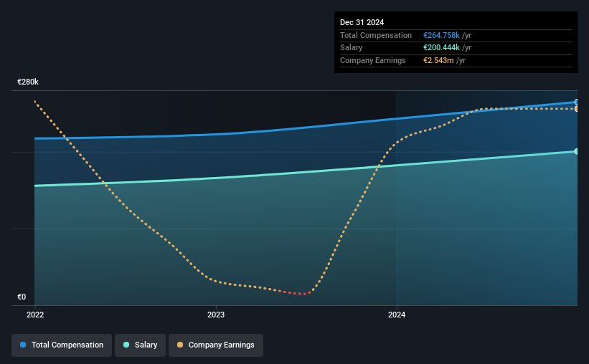Click the orange Company Earnings legend dot

click(x=180, y=345)
